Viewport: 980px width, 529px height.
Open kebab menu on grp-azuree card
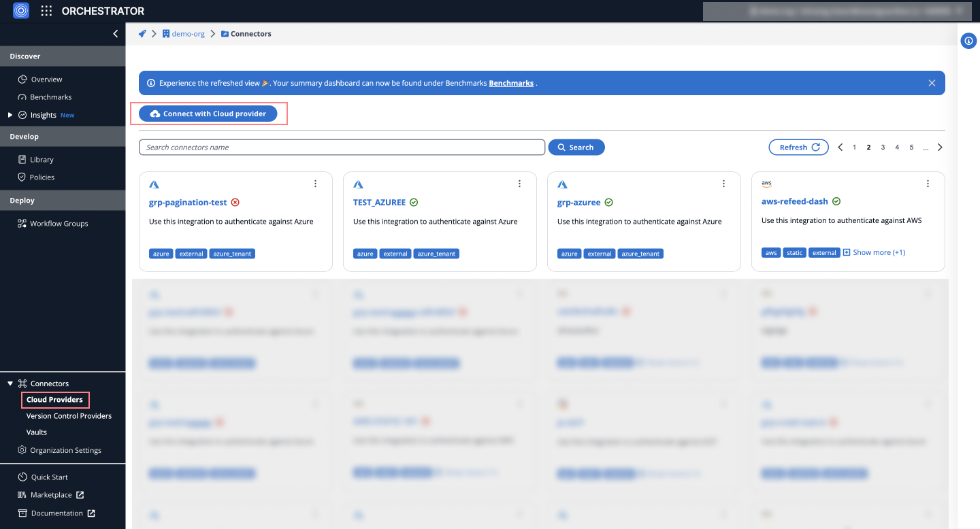pyautogui.click(x=723, y=184)
